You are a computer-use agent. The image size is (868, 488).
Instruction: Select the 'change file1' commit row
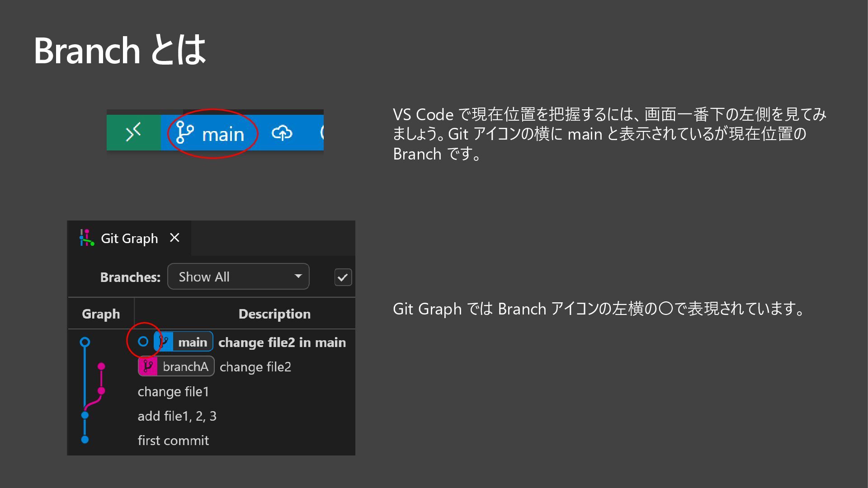pos(173,391)
